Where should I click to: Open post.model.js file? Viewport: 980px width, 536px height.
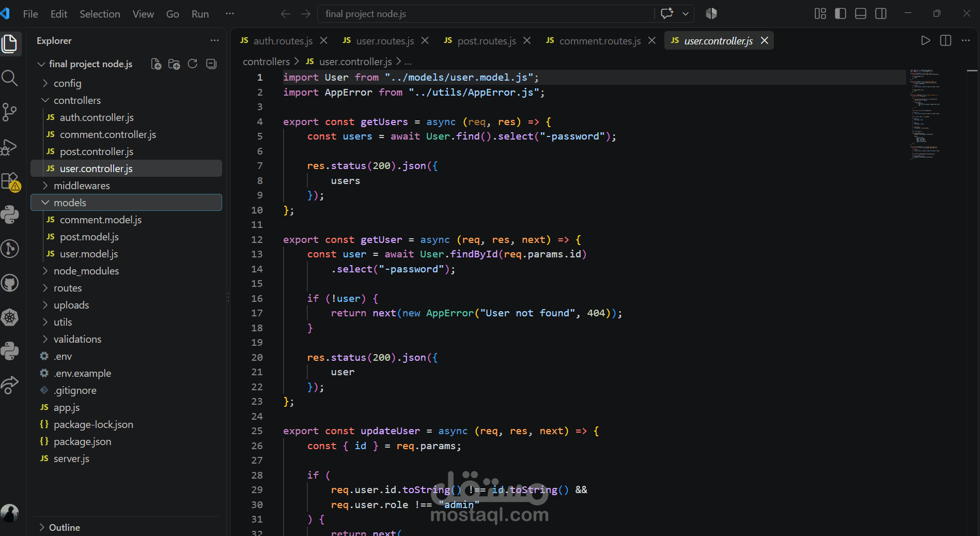pyautogui.click(x=126, y=237)
